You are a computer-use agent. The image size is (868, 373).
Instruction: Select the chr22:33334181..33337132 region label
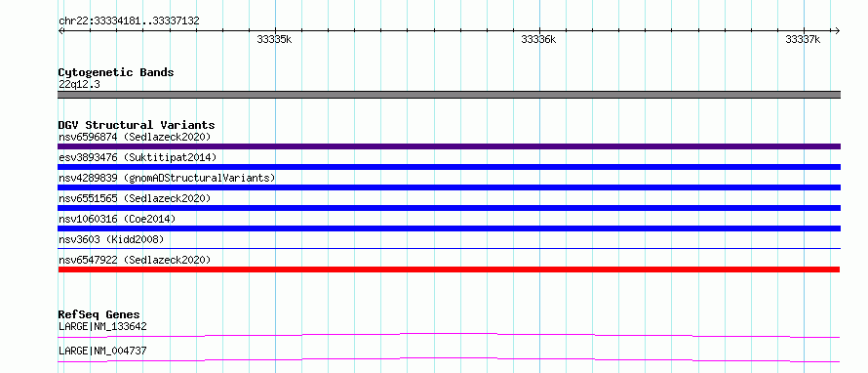[x=129, y=21]
